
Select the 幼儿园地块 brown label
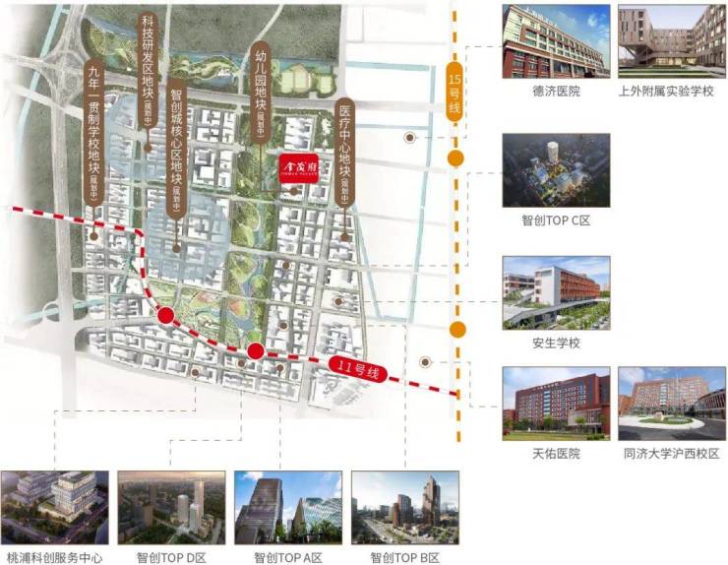coord(261,92)
